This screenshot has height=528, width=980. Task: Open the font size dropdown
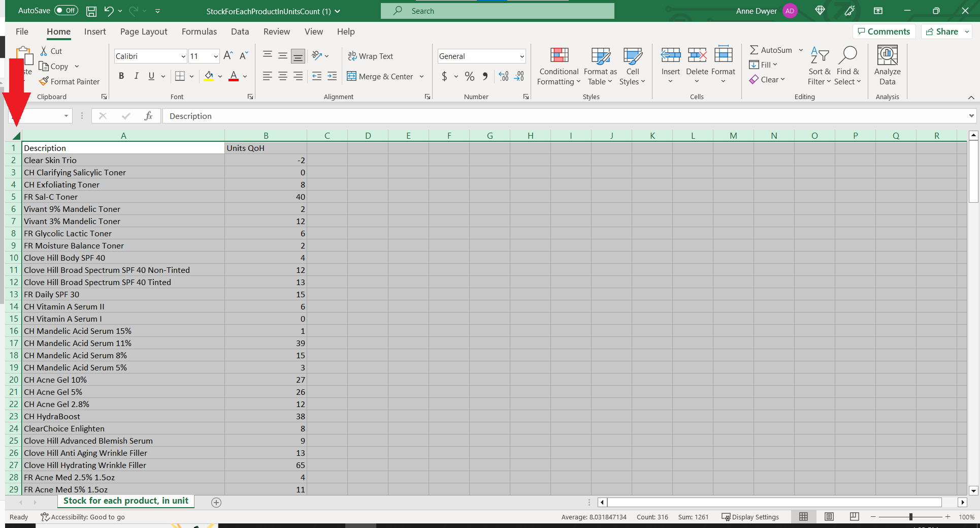point(216,56)
